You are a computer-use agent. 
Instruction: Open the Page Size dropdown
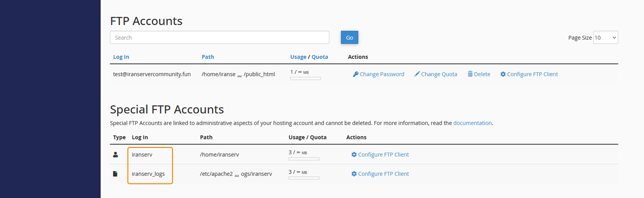coord(605,38)
